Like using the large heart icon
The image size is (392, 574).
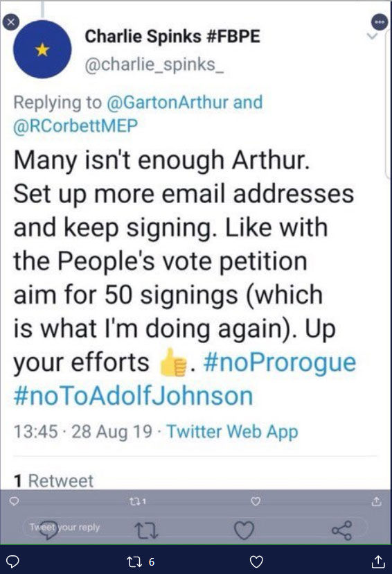[x=244, y=530]
